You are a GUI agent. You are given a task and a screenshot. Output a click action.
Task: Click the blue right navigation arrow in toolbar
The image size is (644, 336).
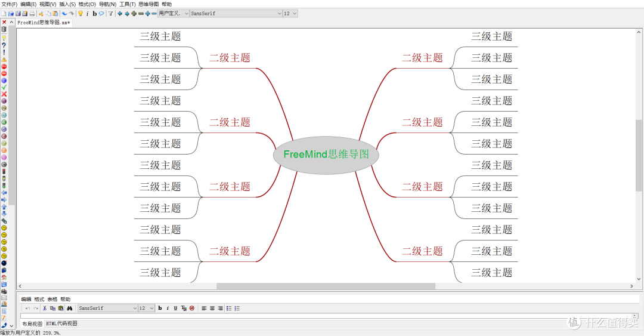pos(127,14)
